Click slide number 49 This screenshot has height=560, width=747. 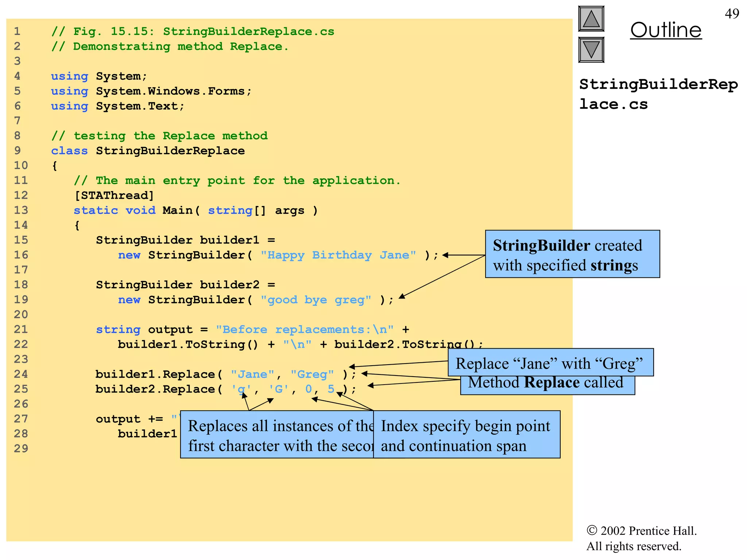(x=732, y=14)
